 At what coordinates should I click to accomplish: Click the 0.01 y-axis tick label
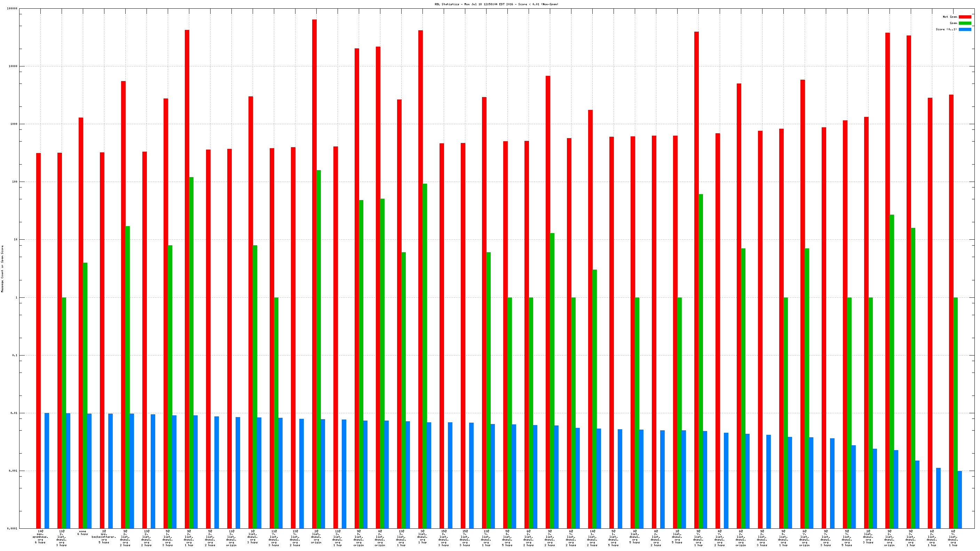tap(14, 413)
